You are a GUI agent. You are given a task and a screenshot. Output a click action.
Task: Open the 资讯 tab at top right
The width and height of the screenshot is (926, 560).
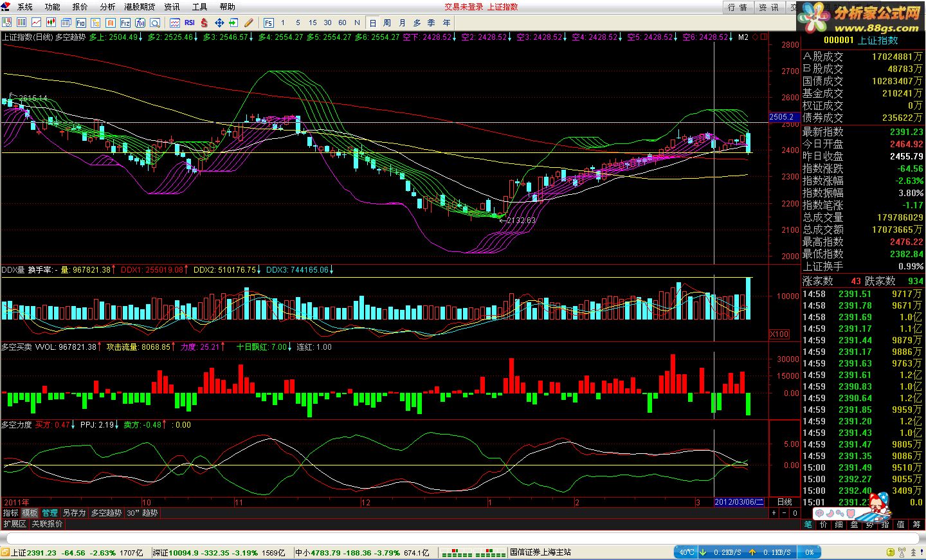[768, 7]
